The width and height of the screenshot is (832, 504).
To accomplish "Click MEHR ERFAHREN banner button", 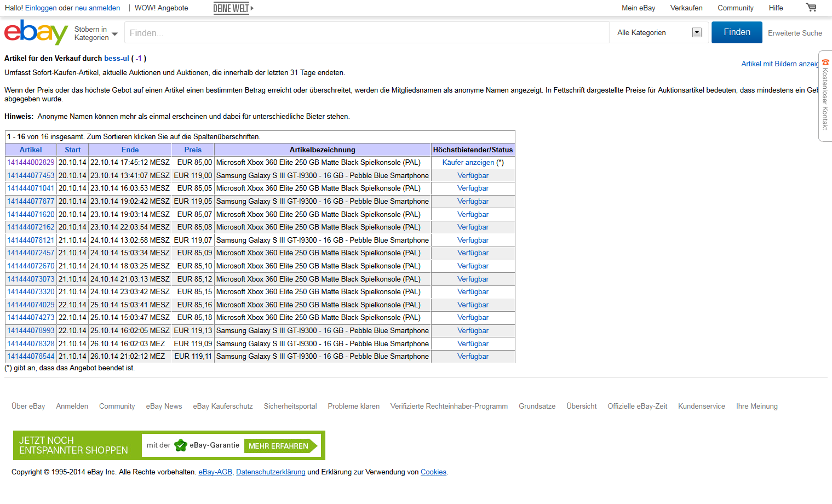I will tap(280, 446).
